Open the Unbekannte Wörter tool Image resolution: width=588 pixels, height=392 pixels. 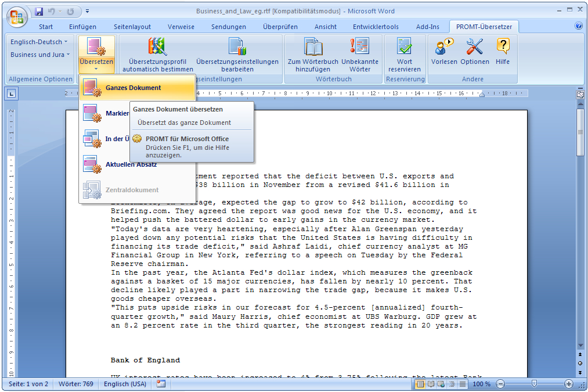tap(359, 46)
